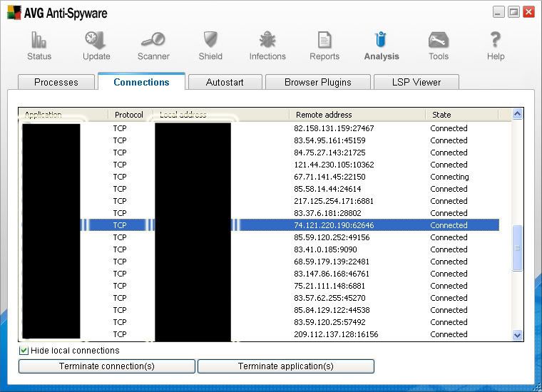Open the Tools section icon
Screen dimensions: 542x392
[439, 40]
